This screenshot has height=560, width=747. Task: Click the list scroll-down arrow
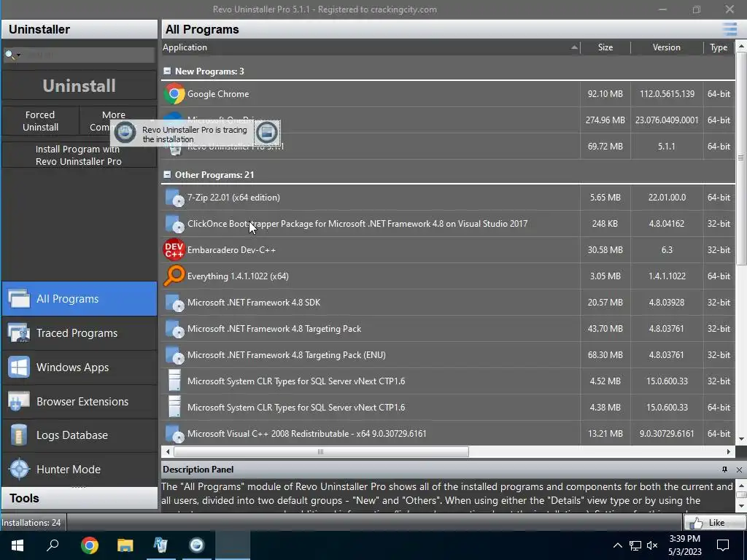click(x=741, y=438)
